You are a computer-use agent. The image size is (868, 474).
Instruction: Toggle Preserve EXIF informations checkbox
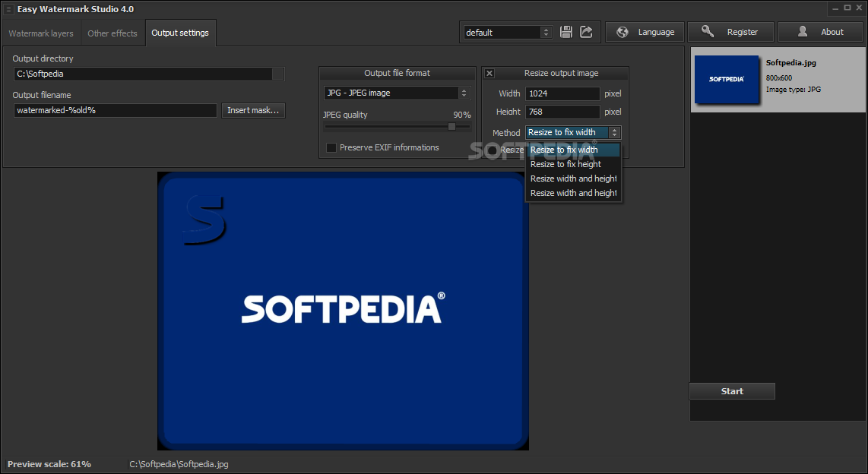pyautogui.click(x=331, y=147)
